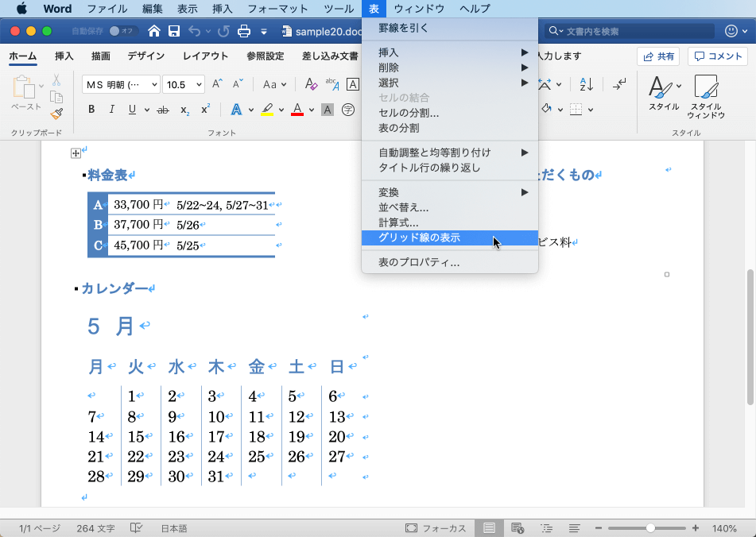Click the phonetic guide abc icon
Viewport: 756px width, 537px height.
[332, 84]
